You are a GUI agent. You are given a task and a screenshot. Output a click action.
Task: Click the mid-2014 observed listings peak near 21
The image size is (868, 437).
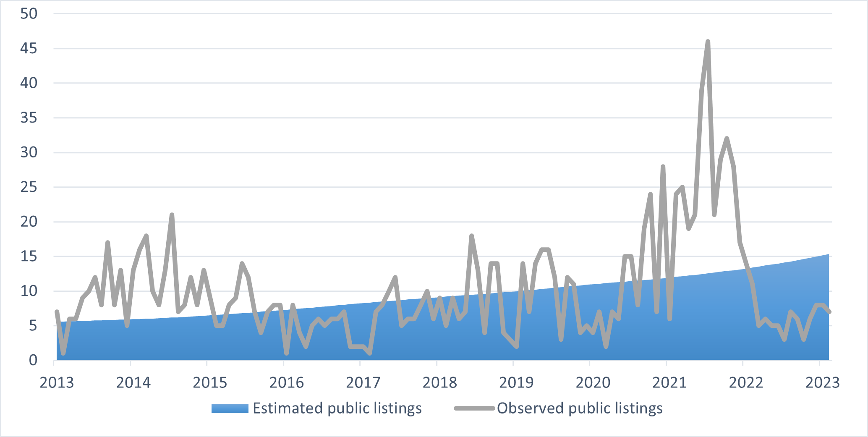click(172, 215)
